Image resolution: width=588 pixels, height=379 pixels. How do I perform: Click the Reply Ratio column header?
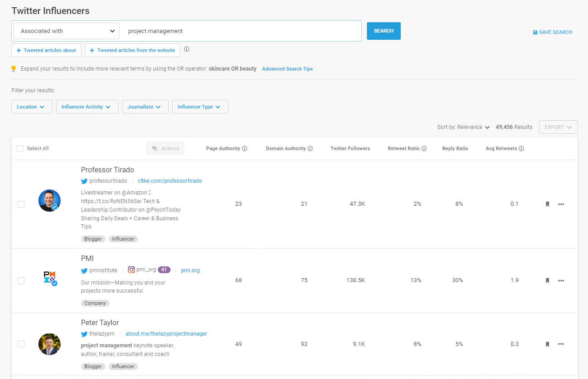coord(455,148)
